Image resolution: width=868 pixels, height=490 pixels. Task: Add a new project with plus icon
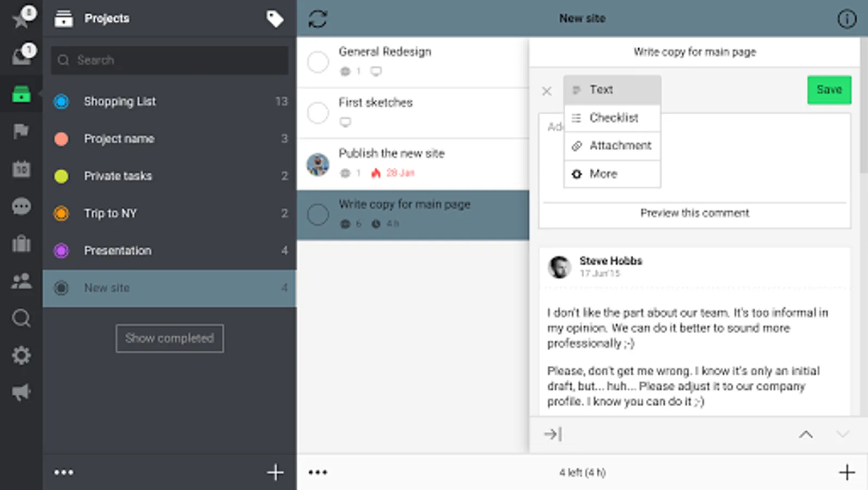(275, 472)
